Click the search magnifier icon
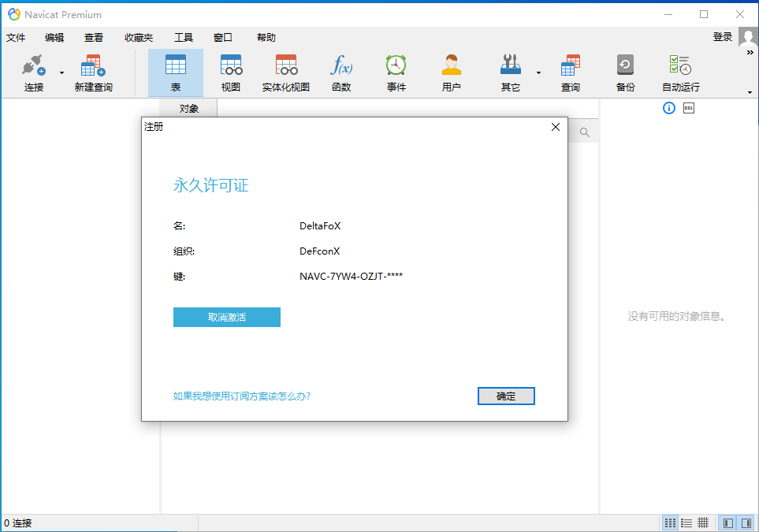The width and height of the screenshot is (759, 532). [x=584, y=132]
